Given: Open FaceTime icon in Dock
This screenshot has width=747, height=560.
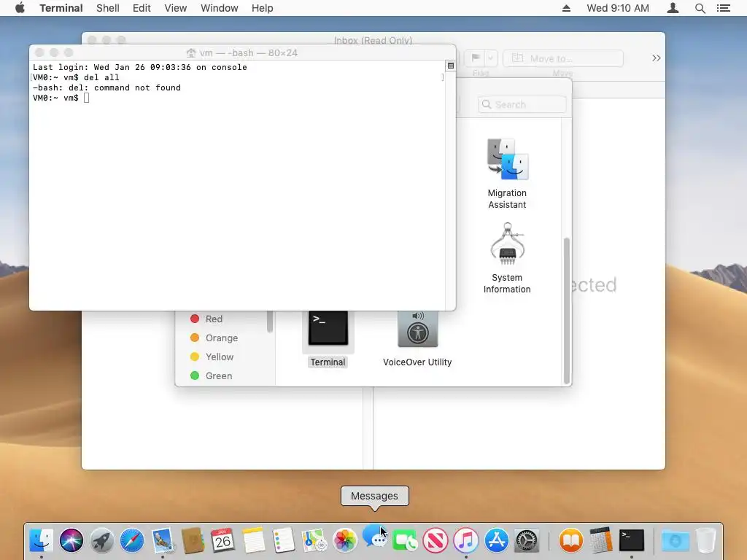Looking at the screenshot, I should coord(405,540).
